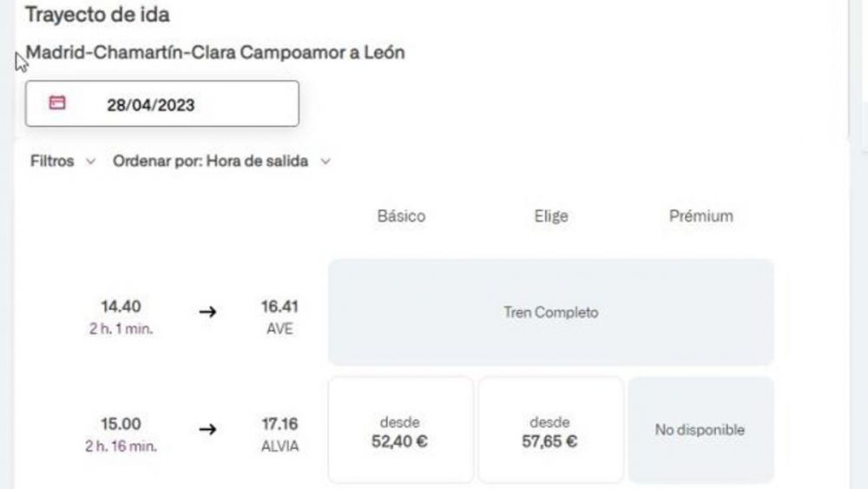Click the pink calendar icon

point(57,102)
